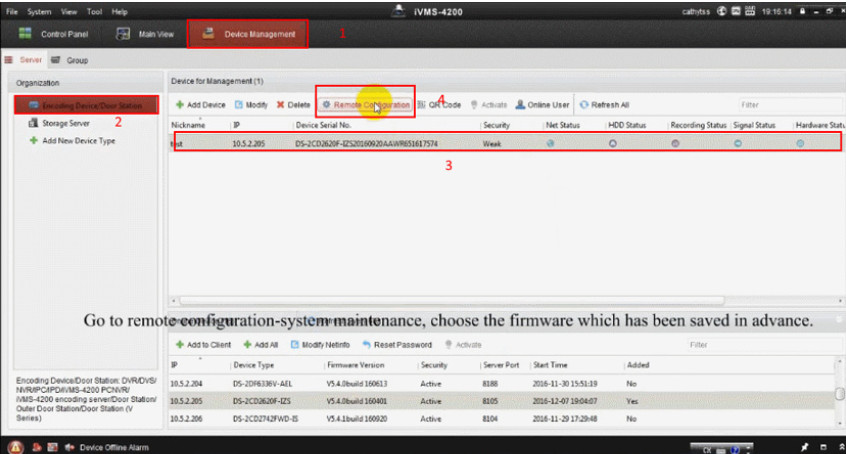Click Signal Status indicator for device test
Image resolution: width=846 pixels, height=454 pixels.
pos(738,144)
